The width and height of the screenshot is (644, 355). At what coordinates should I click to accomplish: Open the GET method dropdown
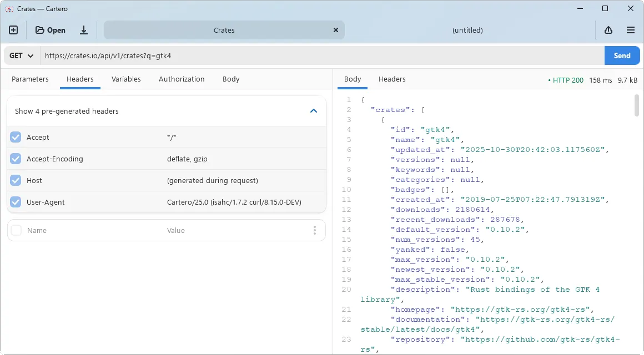point(21,55)
